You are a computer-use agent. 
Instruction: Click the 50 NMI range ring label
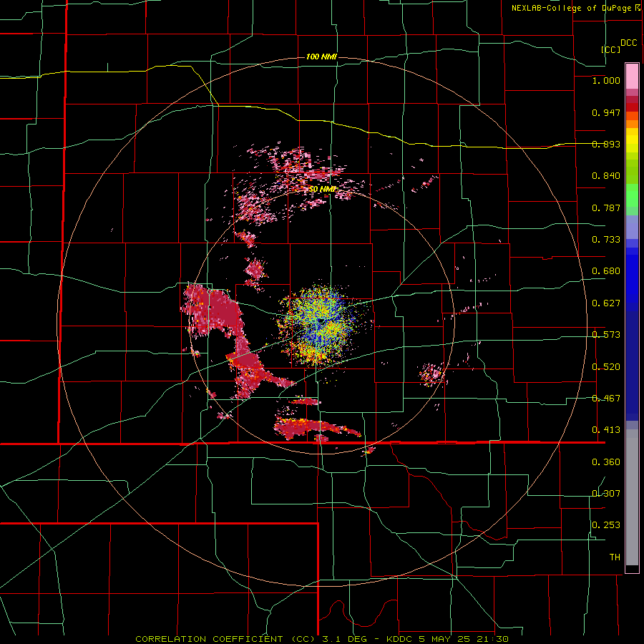coord(323,190)
